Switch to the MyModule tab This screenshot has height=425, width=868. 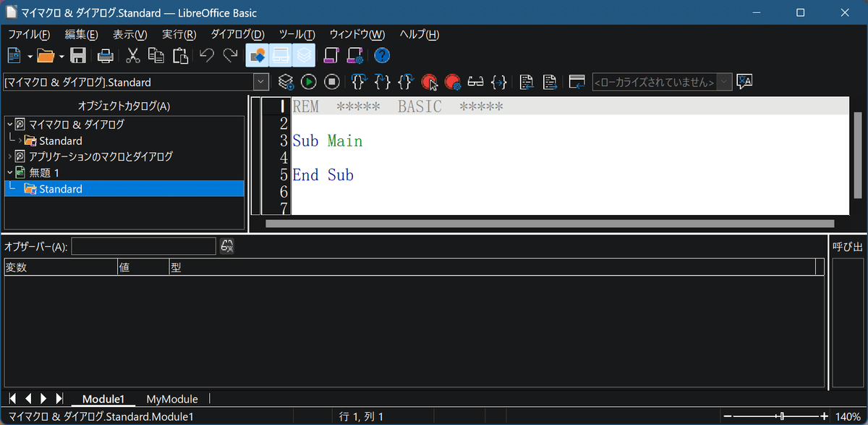click(x=172, y=399)
